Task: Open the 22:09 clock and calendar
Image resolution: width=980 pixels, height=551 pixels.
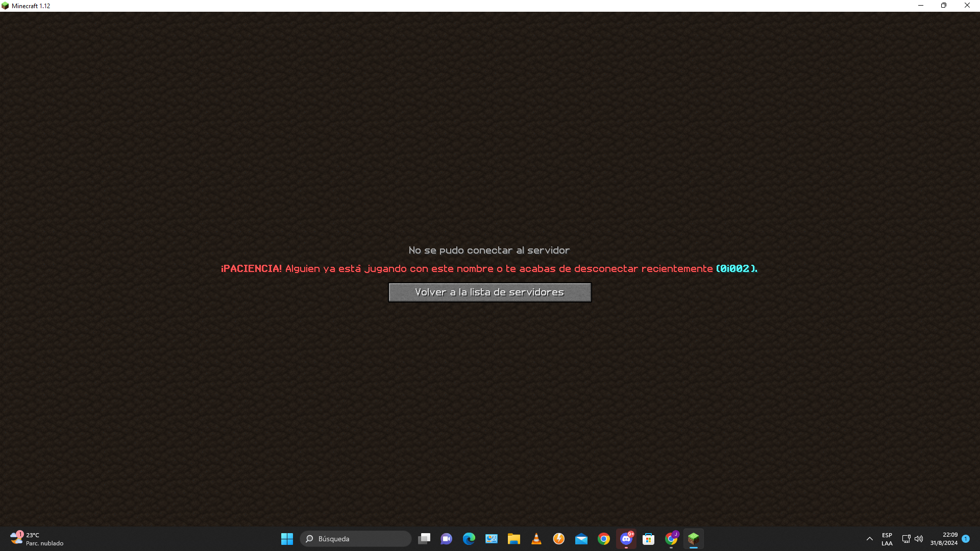Action: click(x=944, y=539)
